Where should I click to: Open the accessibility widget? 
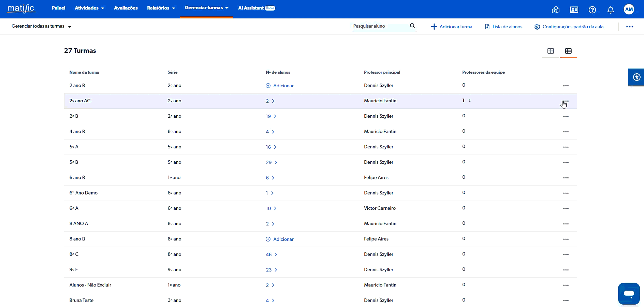click(636, 77)
